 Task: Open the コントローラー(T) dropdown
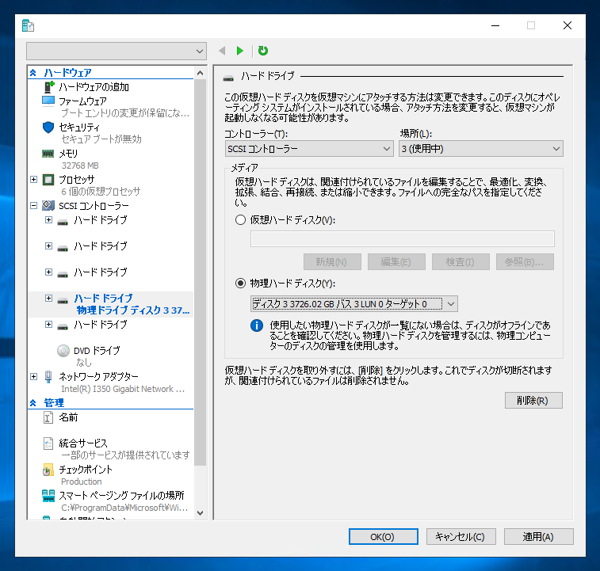(x=309, y=148)
